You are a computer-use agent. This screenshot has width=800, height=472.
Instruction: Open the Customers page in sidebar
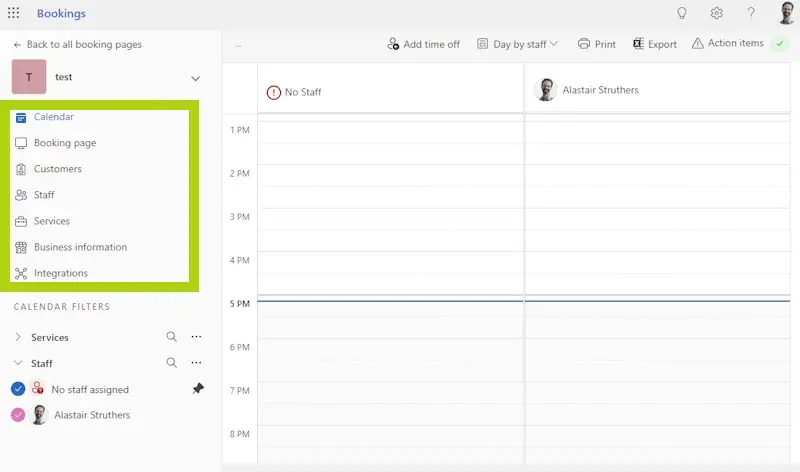[x=57, y=169]
